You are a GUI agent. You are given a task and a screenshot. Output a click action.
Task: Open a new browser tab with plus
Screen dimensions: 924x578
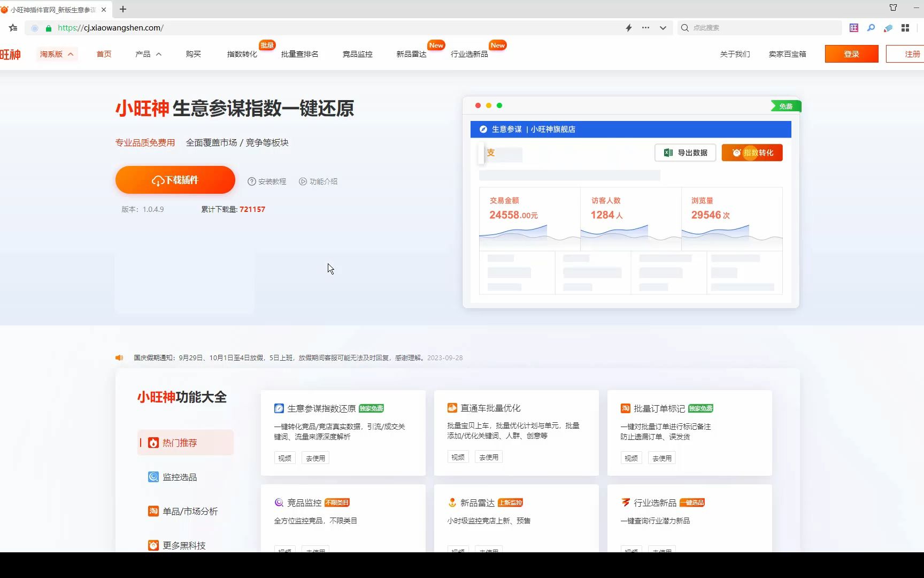(x=123, y=9)
